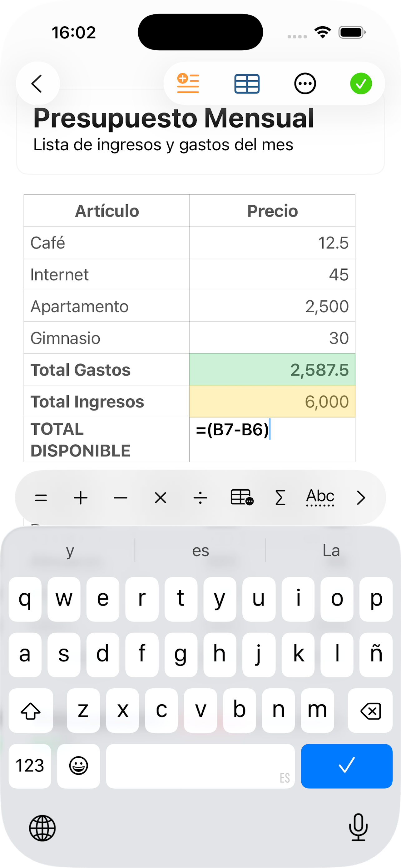401x868 pixels.
Task: Open the add row list icon
Action: [x=188, y=83]
